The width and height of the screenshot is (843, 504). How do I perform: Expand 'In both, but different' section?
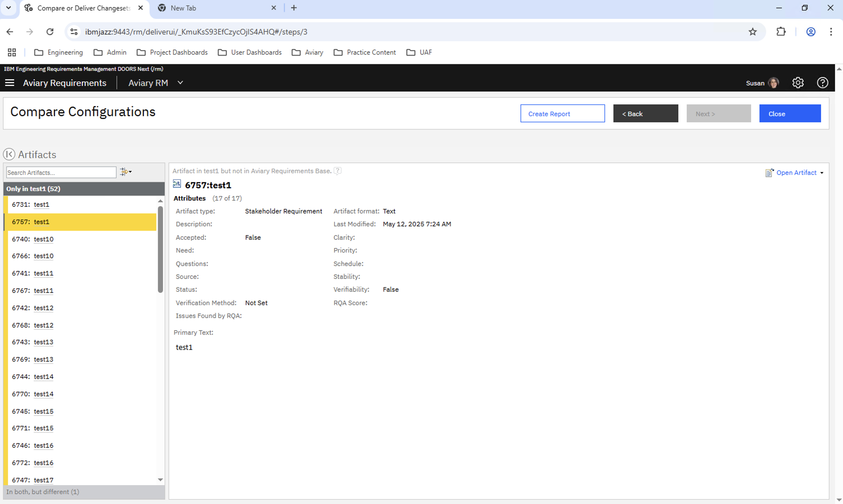tap(43, 492)
